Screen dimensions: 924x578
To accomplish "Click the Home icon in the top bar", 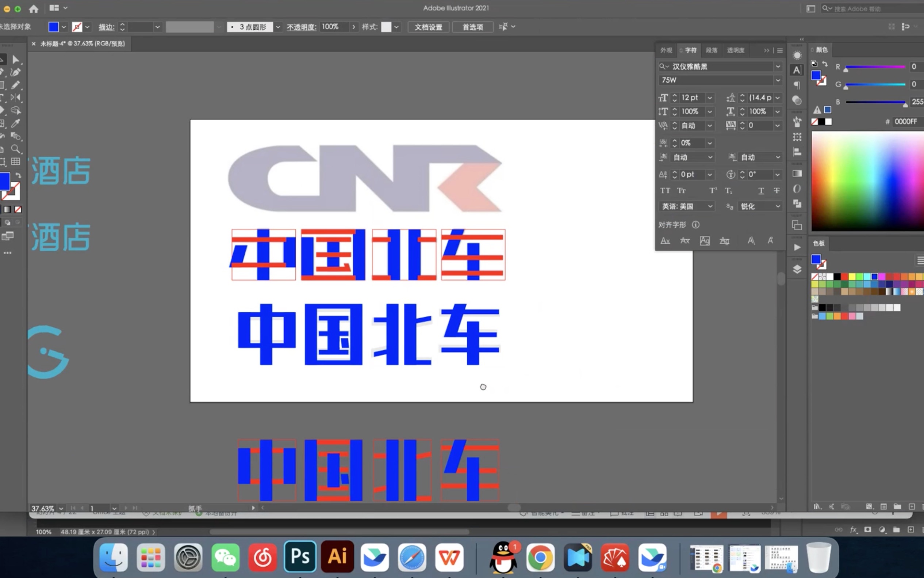I will [x=34, y=8].
